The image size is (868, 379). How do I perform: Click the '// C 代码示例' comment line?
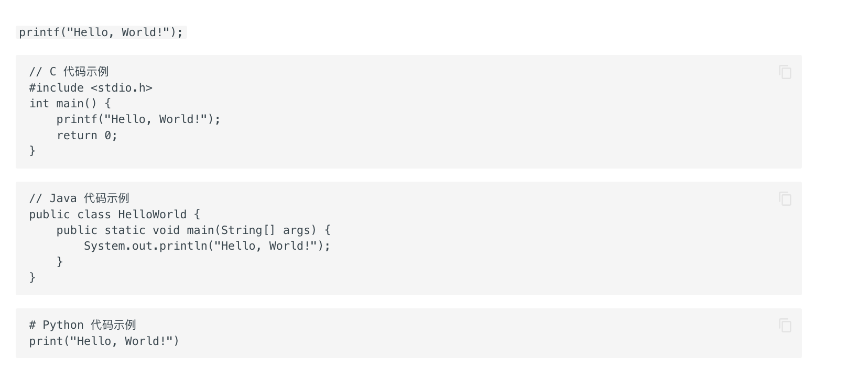point(69,72)
